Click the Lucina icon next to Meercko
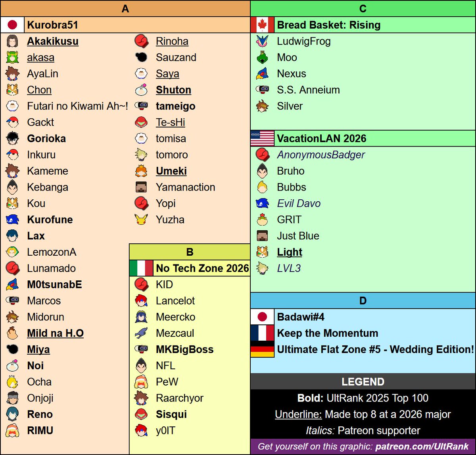Screen dimensions: 476x455 [x=141, y=317]
